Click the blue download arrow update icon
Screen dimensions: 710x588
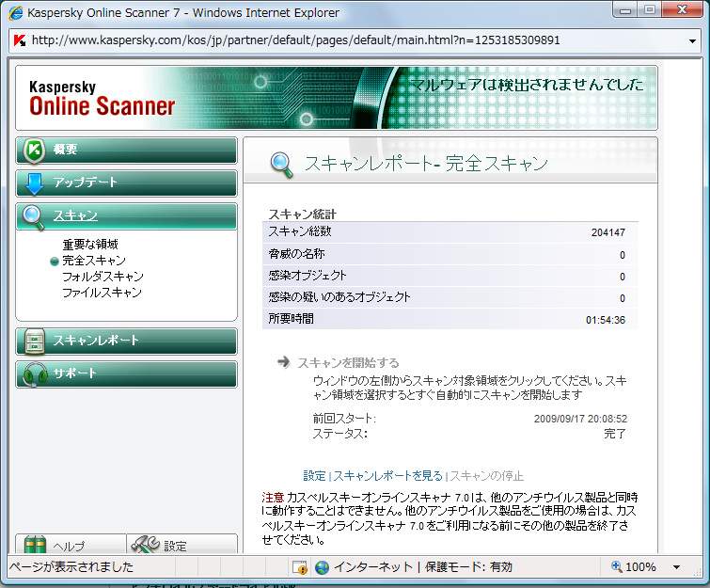point(35,183)
